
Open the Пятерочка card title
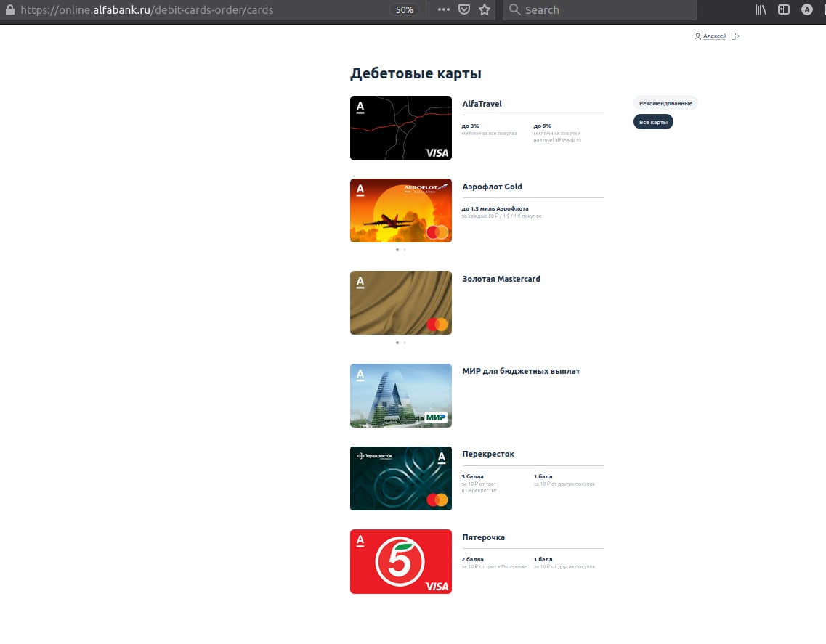(484, 537)
